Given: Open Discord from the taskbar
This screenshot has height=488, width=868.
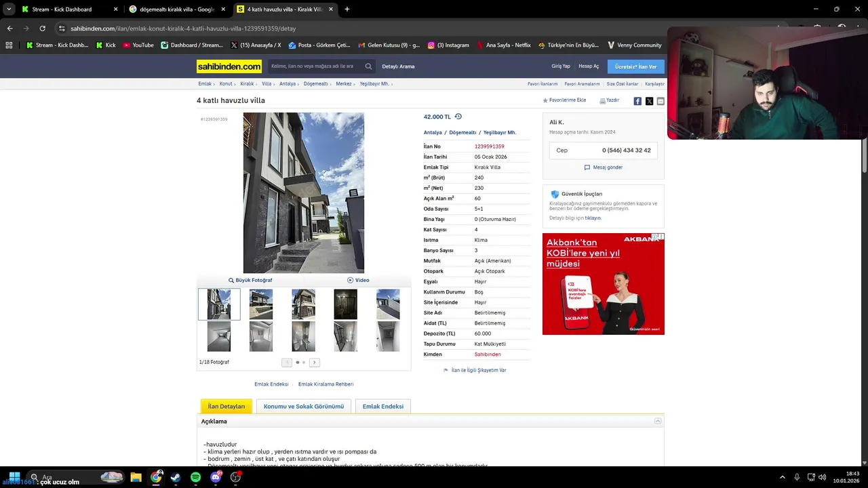Looking at the screenshot, I should pyautogui.click(x=216, y=477).
